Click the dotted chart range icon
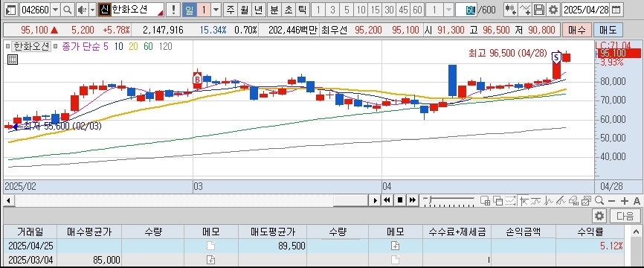 click(x=511, y=200)
